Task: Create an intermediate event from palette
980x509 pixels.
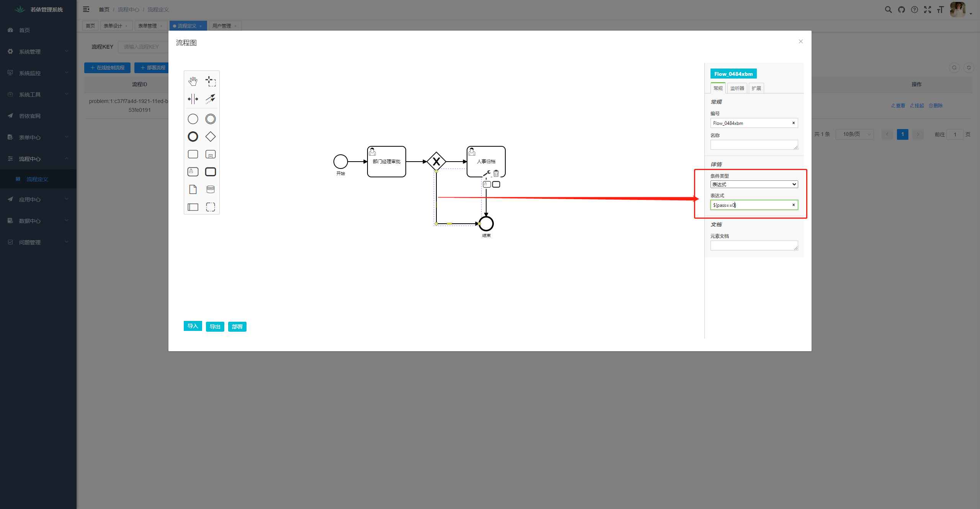Action: pos(211,119)
